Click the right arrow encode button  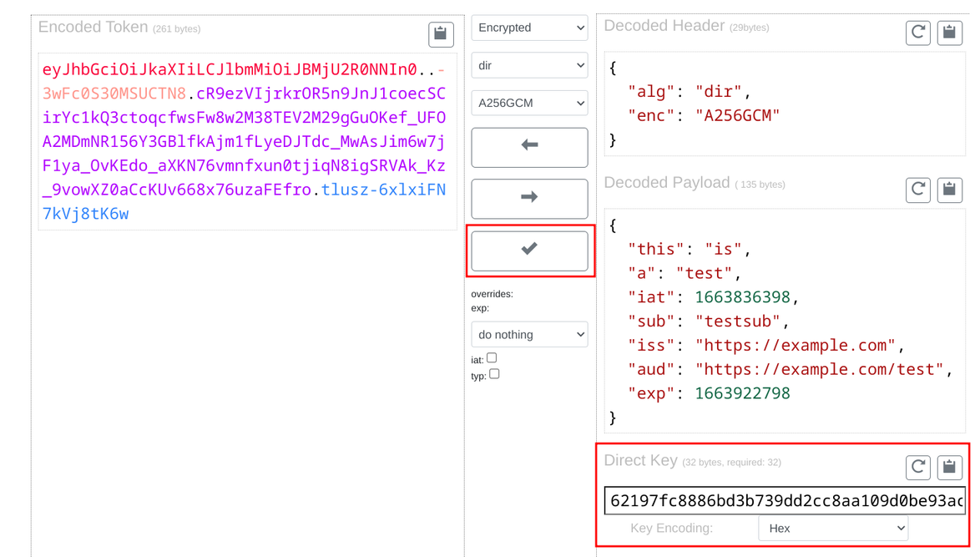529,199
